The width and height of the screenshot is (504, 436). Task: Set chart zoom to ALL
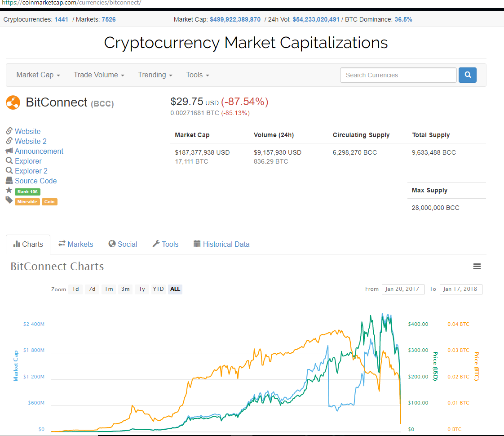(175, 289)
